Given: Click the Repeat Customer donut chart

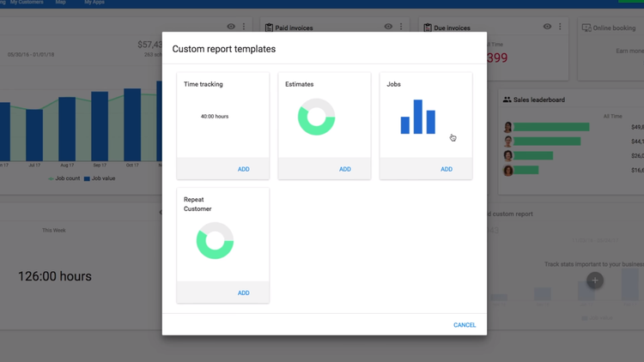Looking at the screenshot, I should 215,240.
